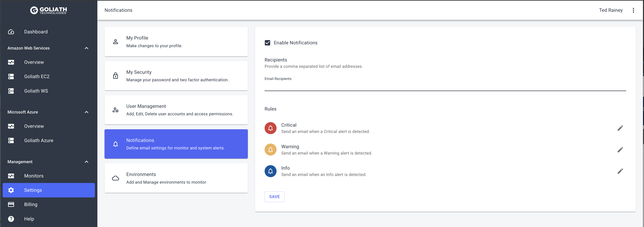Screen dimensions: 644x227
Task: Click the Billing card icon
Action: (x=11, y=204)
